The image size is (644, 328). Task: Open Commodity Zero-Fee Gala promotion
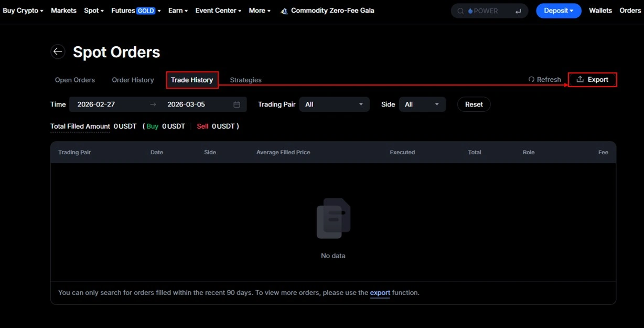[x=332, y=10]
